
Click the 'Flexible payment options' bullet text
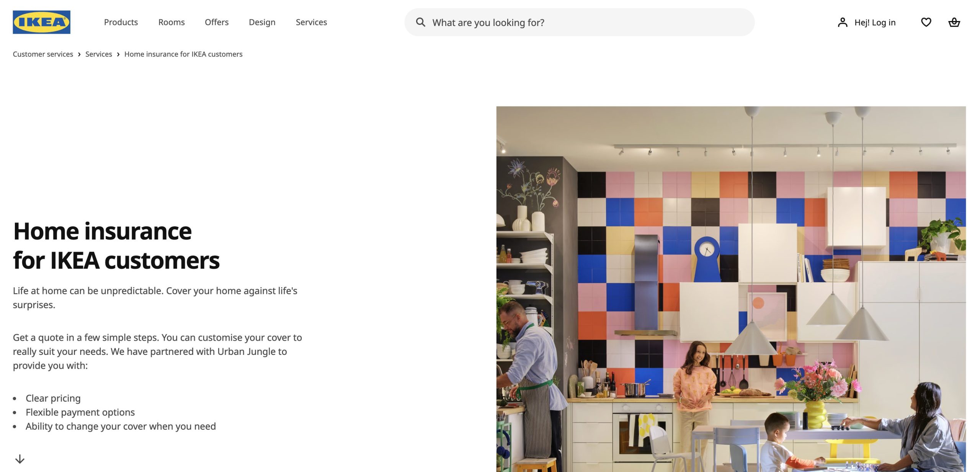point(80,412)
